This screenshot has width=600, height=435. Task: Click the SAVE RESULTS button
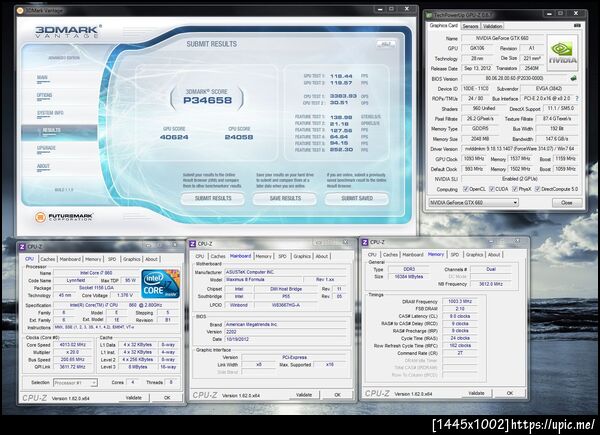click(x=285, y=199)
